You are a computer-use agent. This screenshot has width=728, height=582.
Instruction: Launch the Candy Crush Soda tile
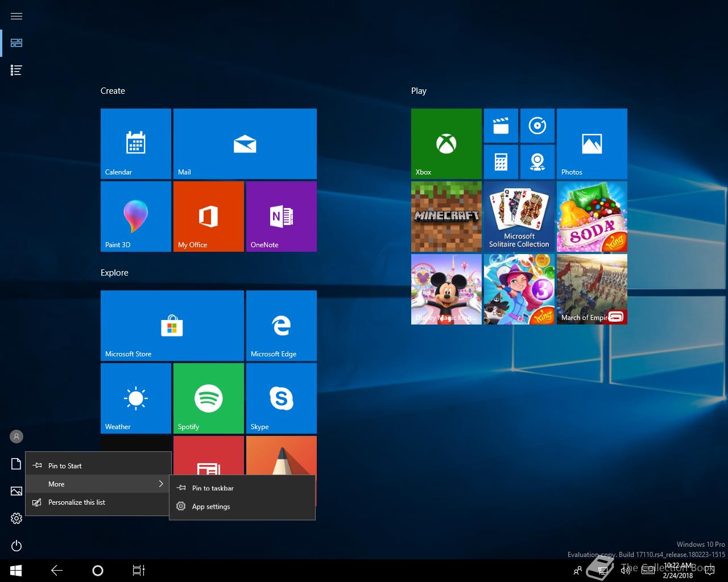click(592, 217)
